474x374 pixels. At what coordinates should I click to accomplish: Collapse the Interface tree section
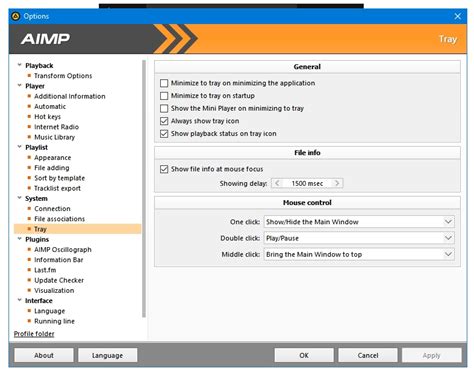tap(19, 300)
